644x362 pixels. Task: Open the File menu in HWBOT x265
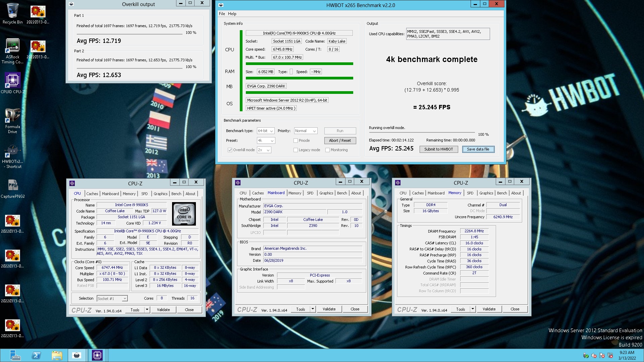222,14
